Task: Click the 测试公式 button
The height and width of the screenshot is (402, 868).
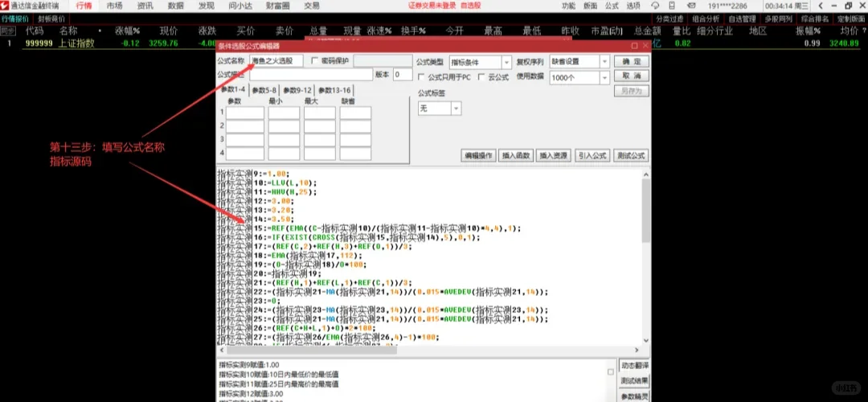Action: point(631,156)
